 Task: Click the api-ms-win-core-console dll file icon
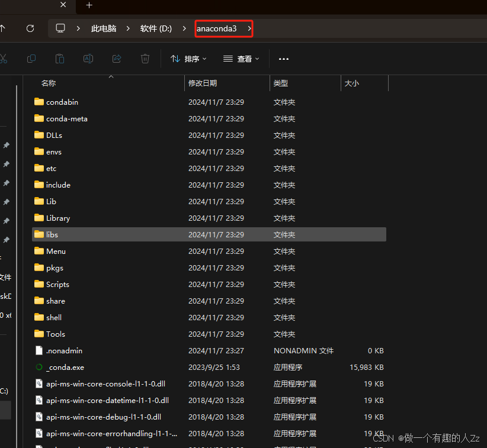(x=39, y=383)
